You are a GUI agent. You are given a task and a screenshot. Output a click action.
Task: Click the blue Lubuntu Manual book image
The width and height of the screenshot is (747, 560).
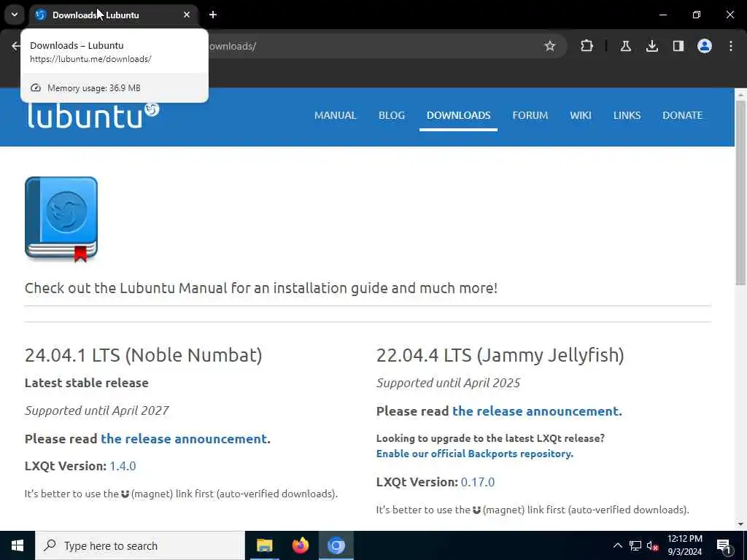point(61,219)
